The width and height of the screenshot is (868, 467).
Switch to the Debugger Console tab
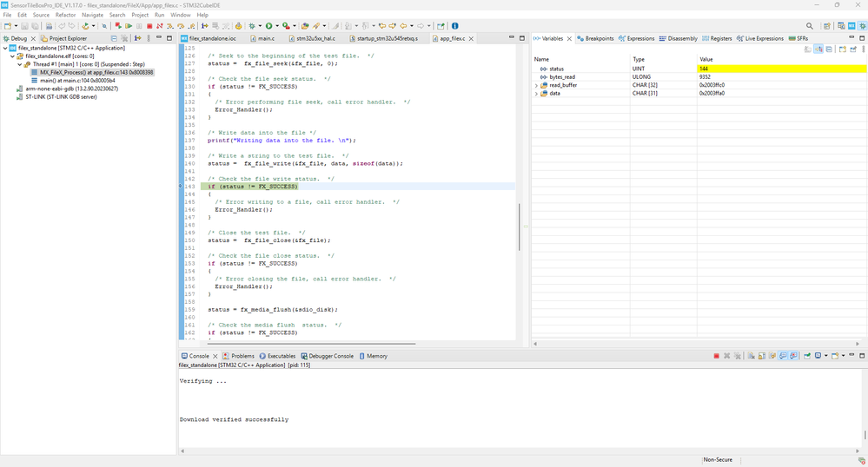click(x=327, y=357)
